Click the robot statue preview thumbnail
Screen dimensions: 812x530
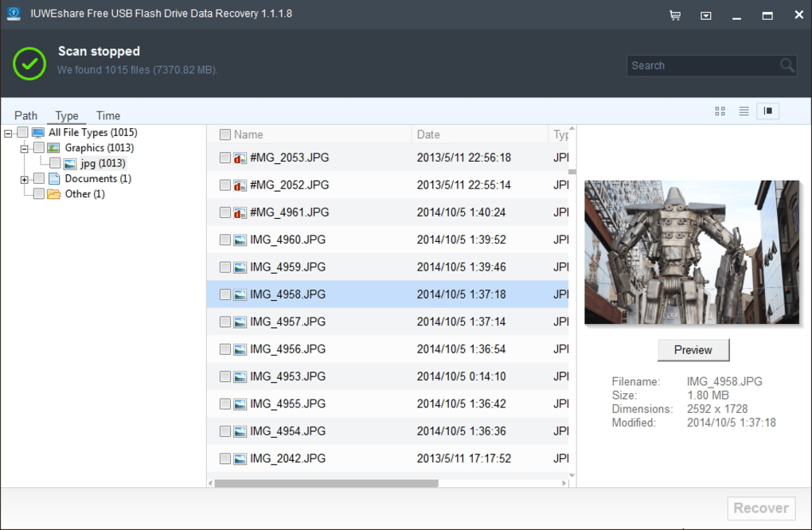tap(692, 252)
